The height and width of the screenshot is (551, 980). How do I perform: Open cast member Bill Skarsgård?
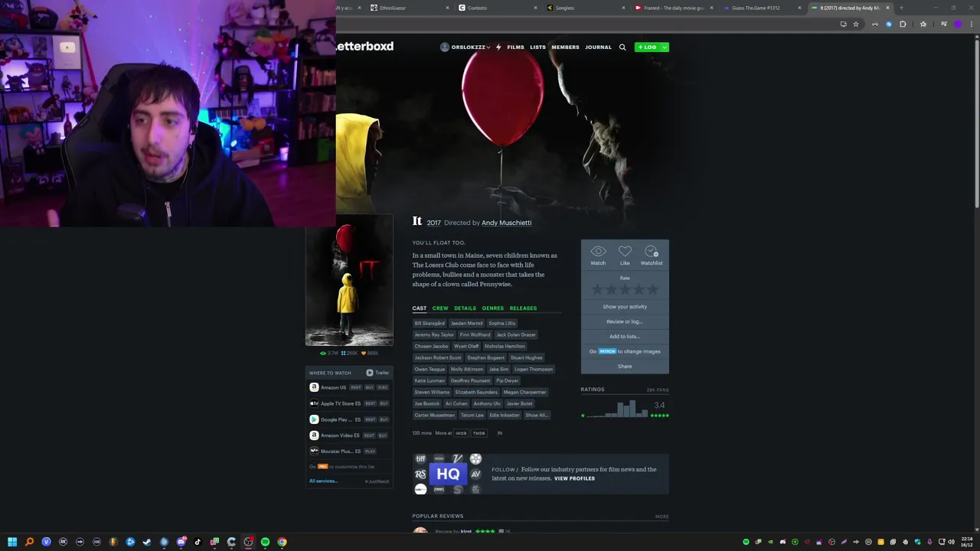pyautogui.click(x=430, y=323)
